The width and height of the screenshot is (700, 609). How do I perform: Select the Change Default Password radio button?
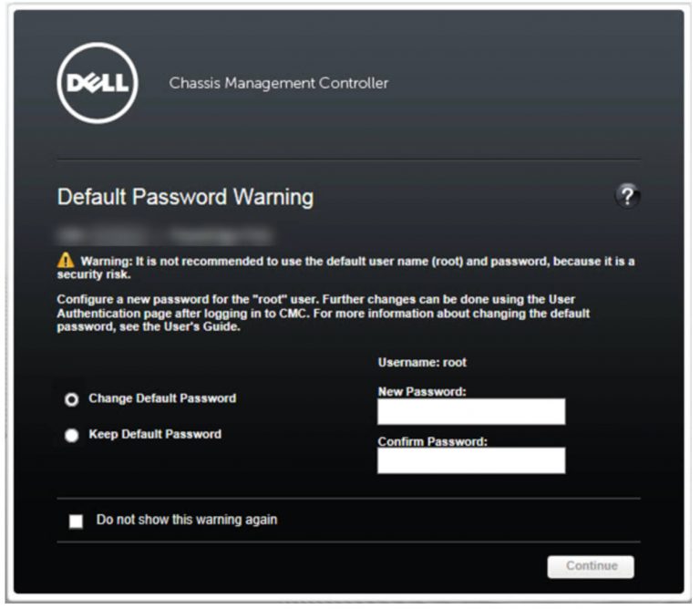[x=71, y=399]
